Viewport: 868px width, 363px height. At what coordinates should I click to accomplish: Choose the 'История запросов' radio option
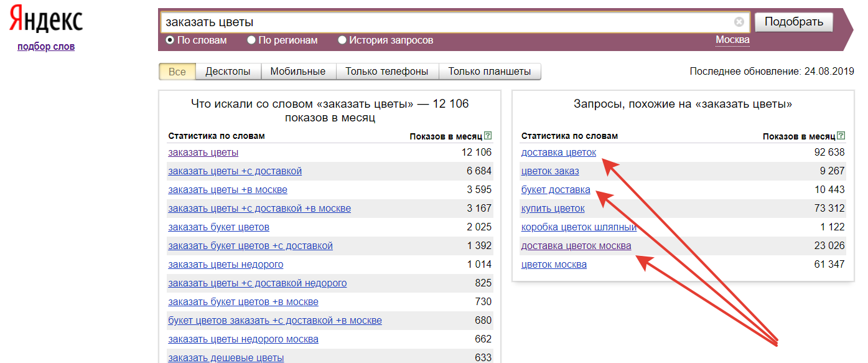point(342,40)
